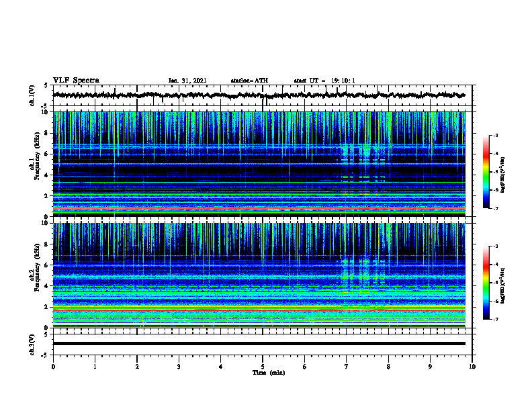
Task: Click the time axis tick label "4"
Action: click(x=221, y=367)
